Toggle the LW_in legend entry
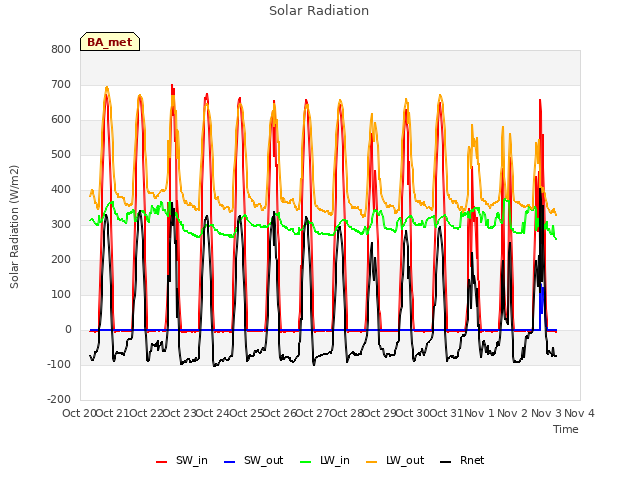 click(x=325, y=461)
